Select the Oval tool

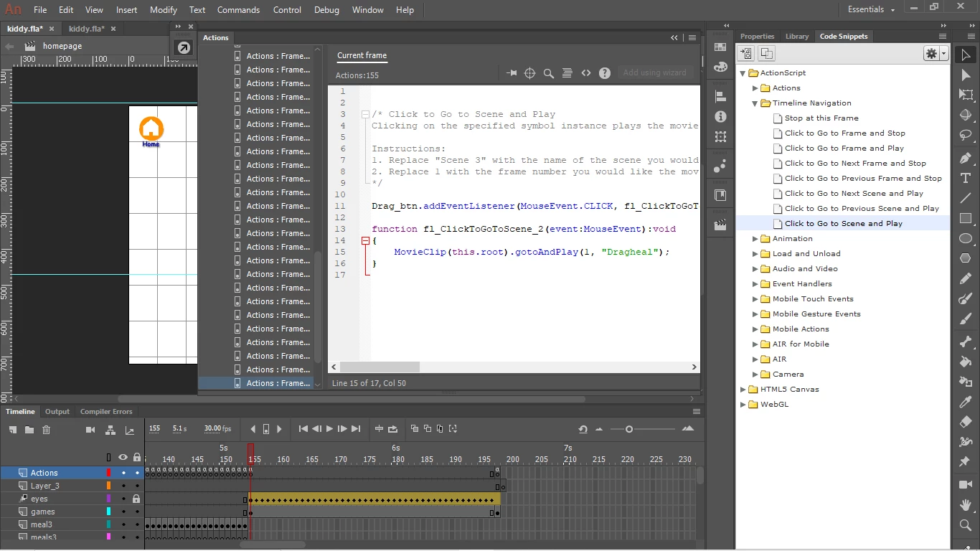[x=966, y=238]
